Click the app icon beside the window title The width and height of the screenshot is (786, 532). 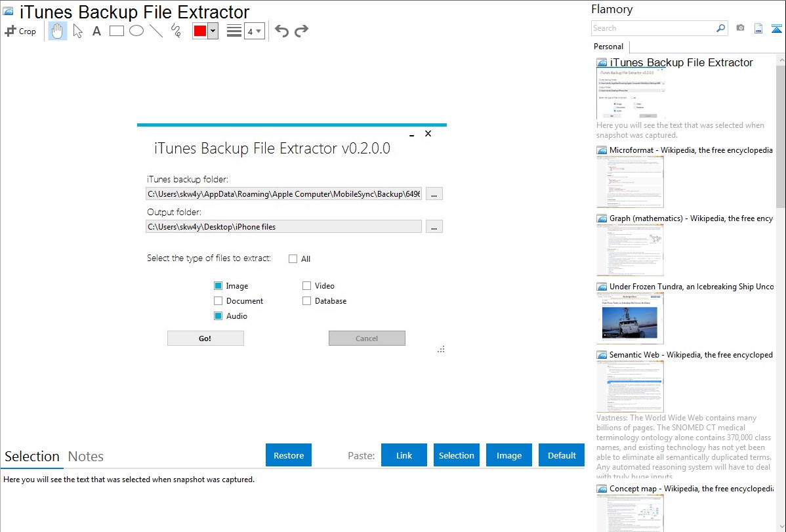8,11
